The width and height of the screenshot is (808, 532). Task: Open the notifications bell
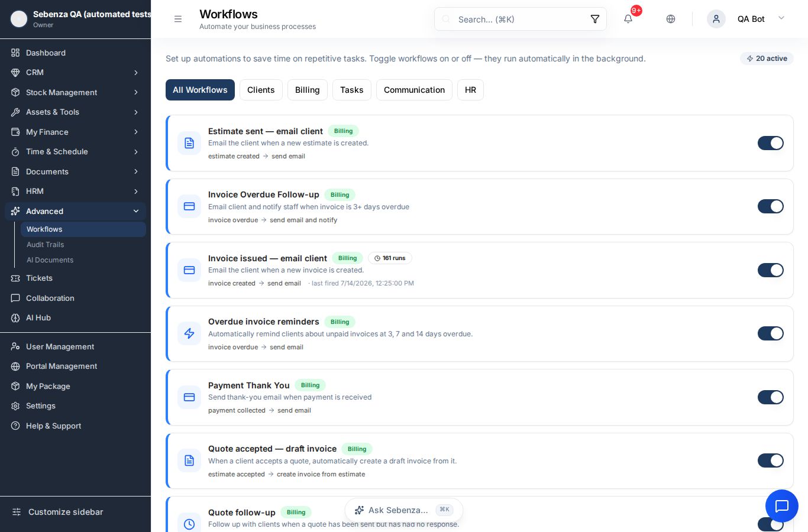click(628, 19)
